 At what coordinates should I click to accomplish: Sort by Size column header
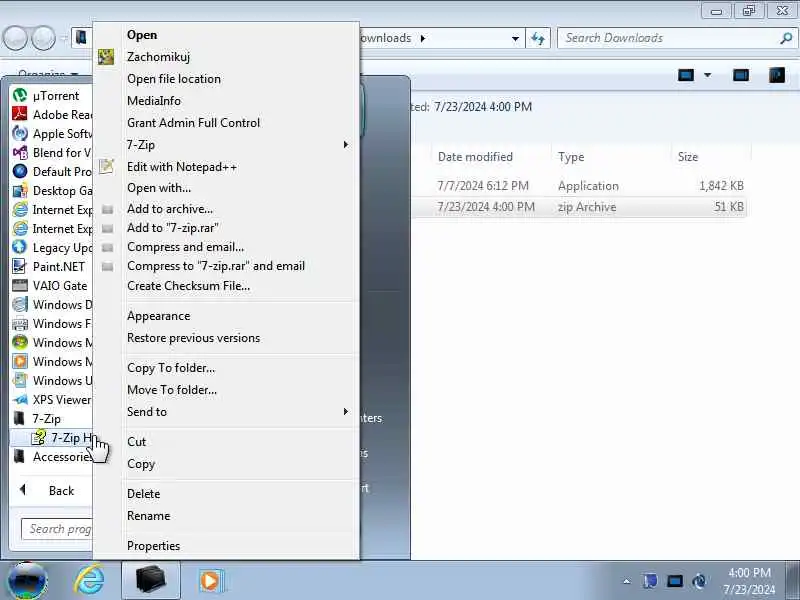(x=687, y=157)
